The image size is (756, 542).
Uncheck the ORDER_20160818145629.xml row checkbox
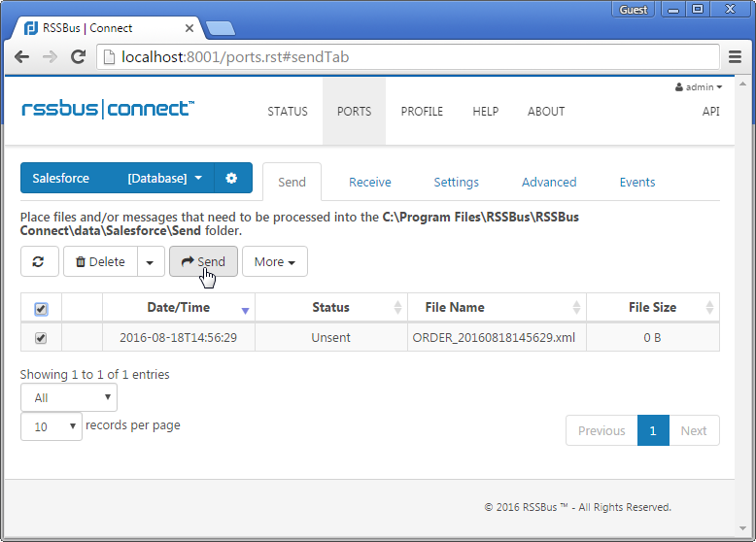click(x=41, y=338)
